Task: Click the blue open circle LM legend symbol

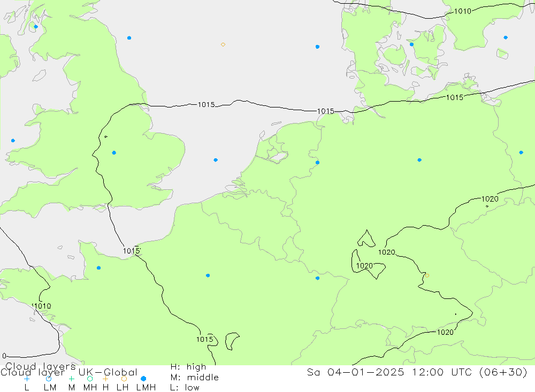Action: click(49, 379)
